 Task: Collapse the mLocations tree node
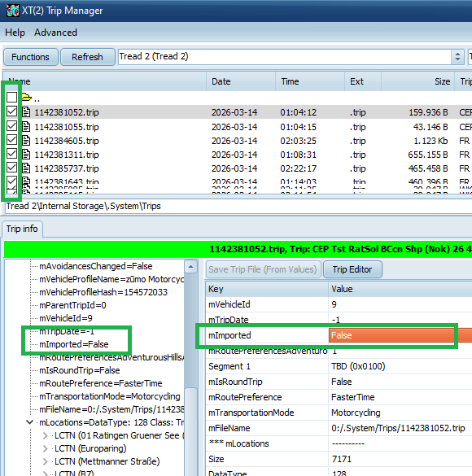30,422
